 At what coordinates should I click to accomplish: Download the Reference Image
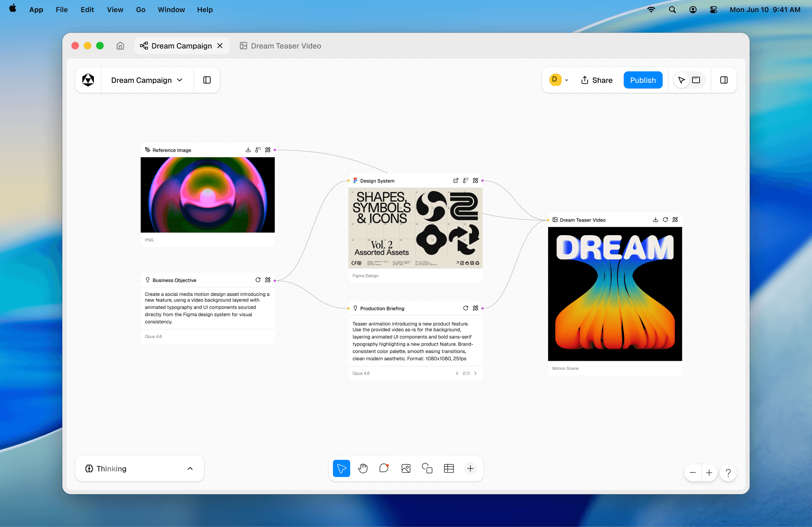[248, 150]
